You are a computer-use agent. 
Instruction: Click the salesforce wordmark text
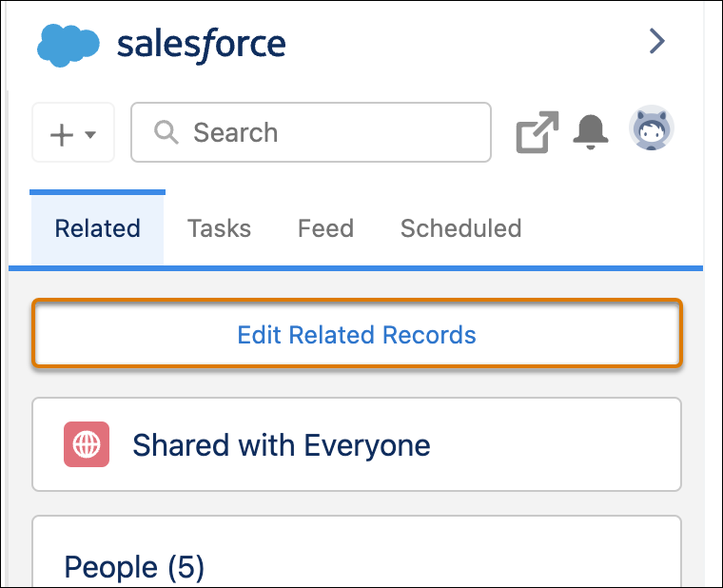pyautogui.click(x=202, y=45)
